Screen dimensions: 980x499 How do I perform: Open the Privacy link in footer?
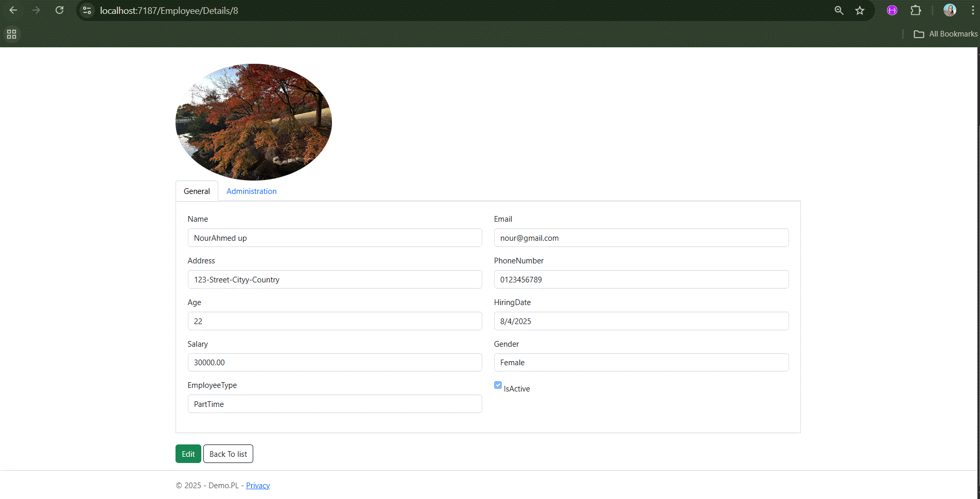(x=258, y=486)
